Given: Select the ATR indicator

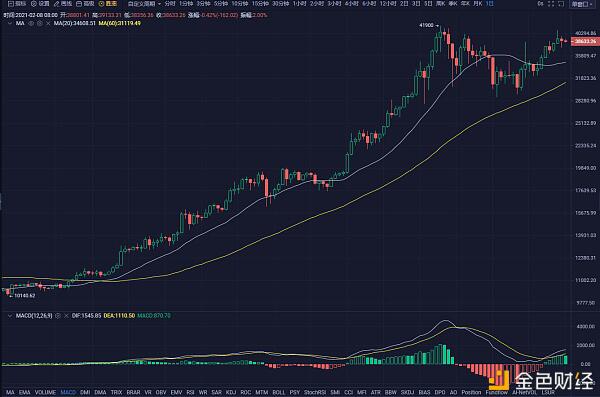Looking at the screenshot, I should point(376,392).
